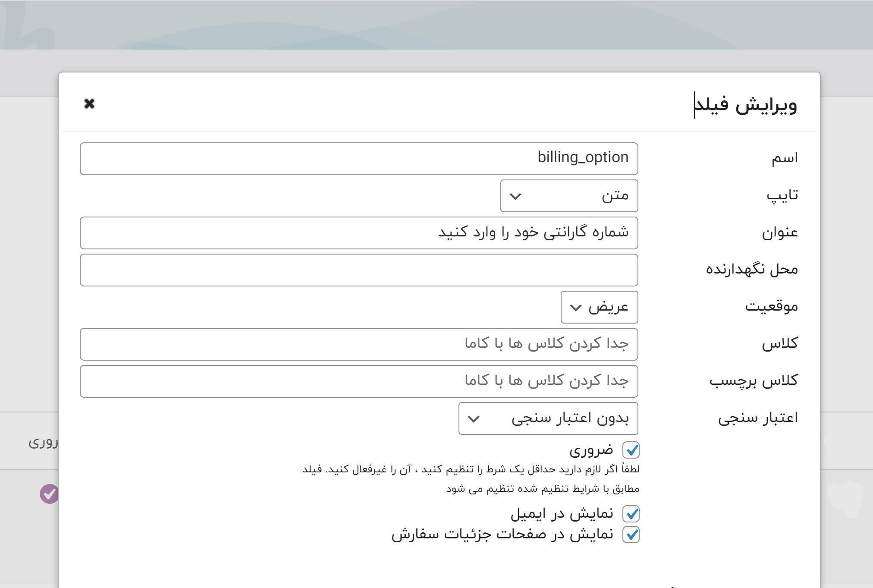Click the کلاس input field
The height and width of the screenshot is (588, 873).
359,344
